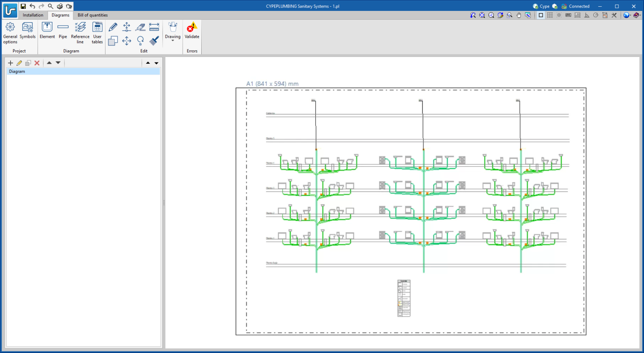Select the eraser delete tool

140,27
